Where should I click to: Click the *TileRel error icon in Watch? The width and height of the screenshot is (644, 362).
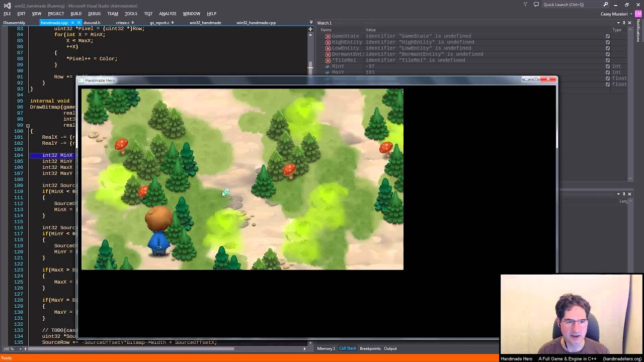pyautogui.click(x=328, y=60)
